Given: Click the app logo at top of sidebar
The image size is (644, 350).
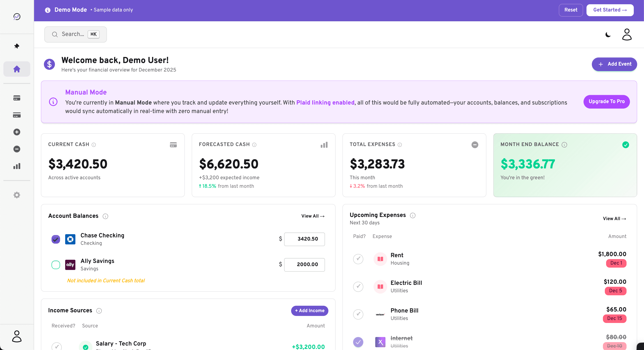Looking at the screenshot, I should (x=16, y=17).
